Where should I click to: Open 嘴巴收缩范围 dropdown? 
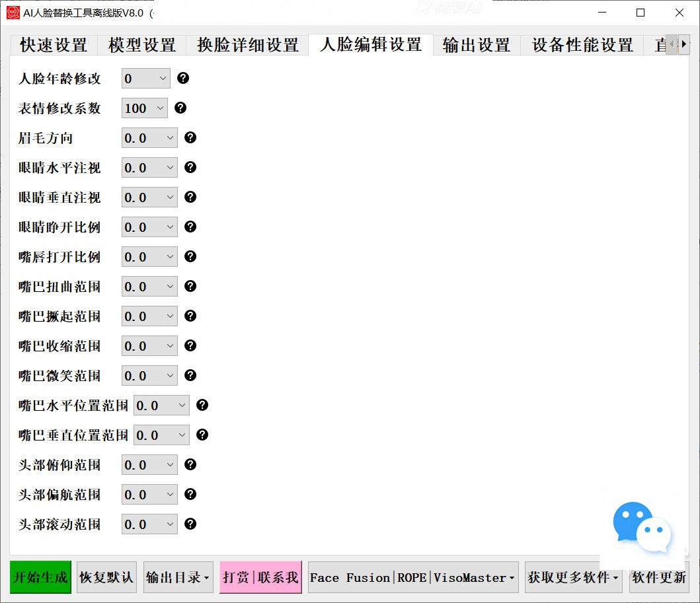point(149,346)
